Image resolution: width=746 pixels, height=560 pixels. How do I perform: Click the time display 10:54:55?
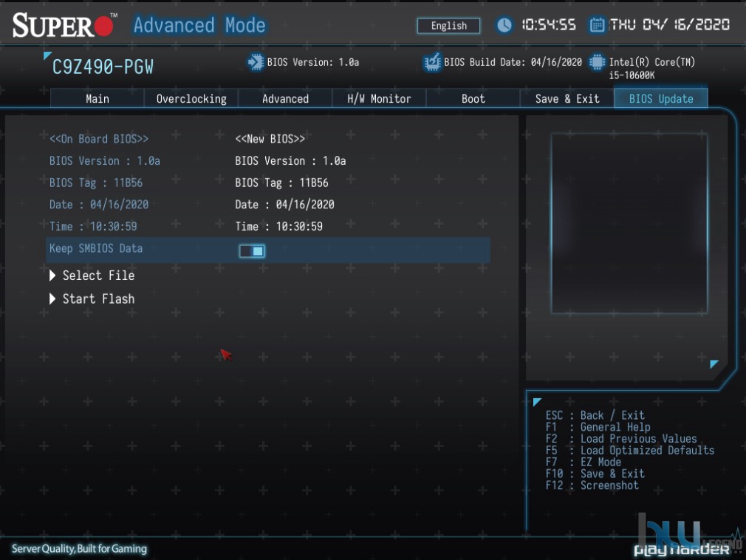coord(549,24)
